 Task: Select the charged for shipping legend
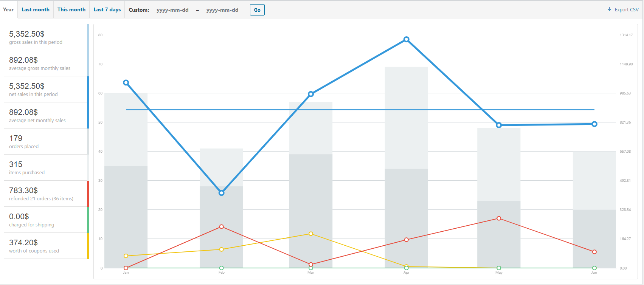point(45,220)
